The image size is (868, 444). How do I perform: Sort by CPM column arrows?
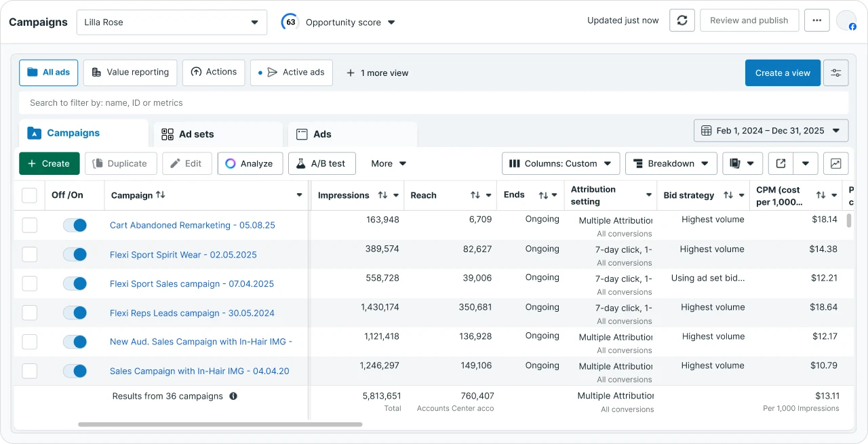click(x=821, y=195)
